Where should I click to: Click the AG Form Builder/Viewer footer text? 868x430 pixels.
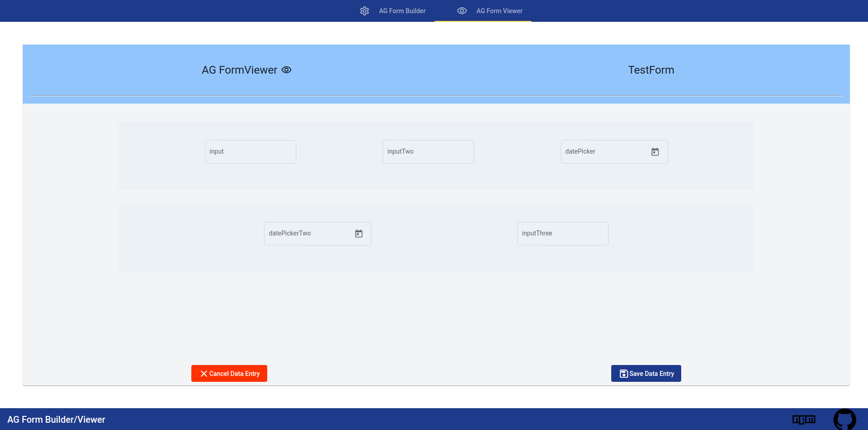point(56,420)
